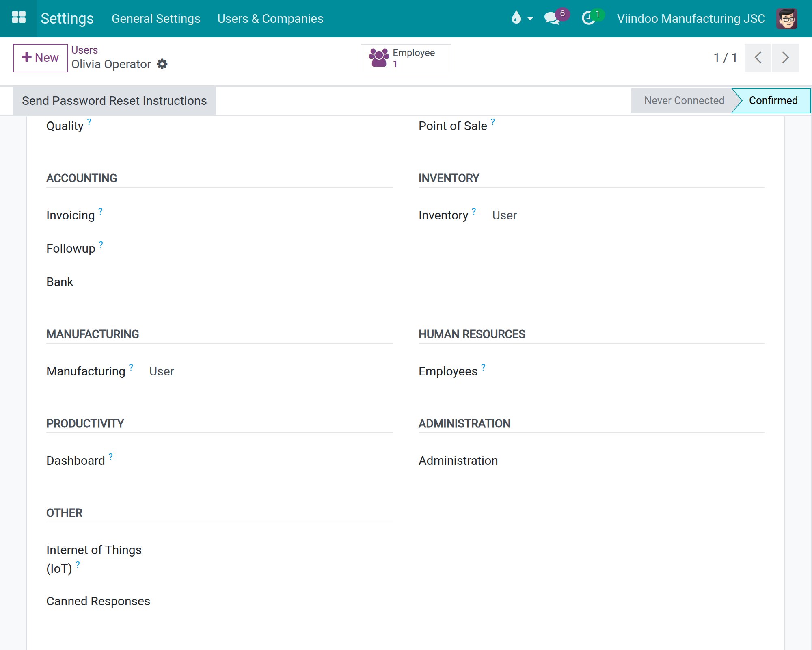Go to the previous record arrow
812x650 pixels.
click(758, 58)
